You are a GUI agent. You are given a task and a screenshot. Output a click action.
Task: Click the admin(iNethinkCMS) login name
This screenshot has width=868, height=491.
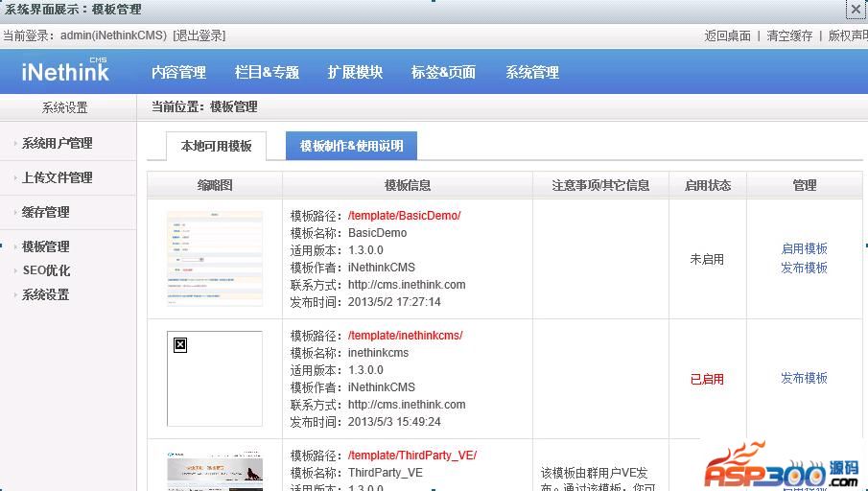click(113, 36)
